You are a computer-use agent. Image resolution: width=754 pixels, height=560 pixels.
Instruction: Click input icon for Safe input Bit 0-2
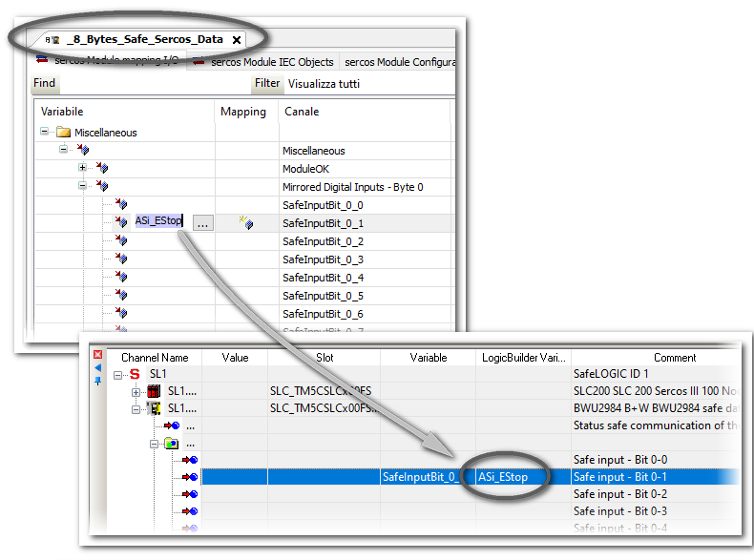click(189, 494)
